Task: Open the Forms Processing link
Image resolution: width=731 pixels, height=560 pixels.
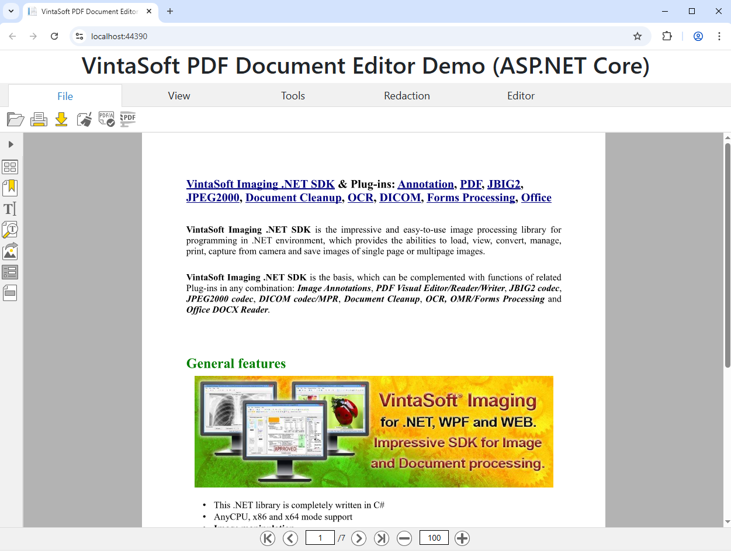Action: tap(472, 198)
